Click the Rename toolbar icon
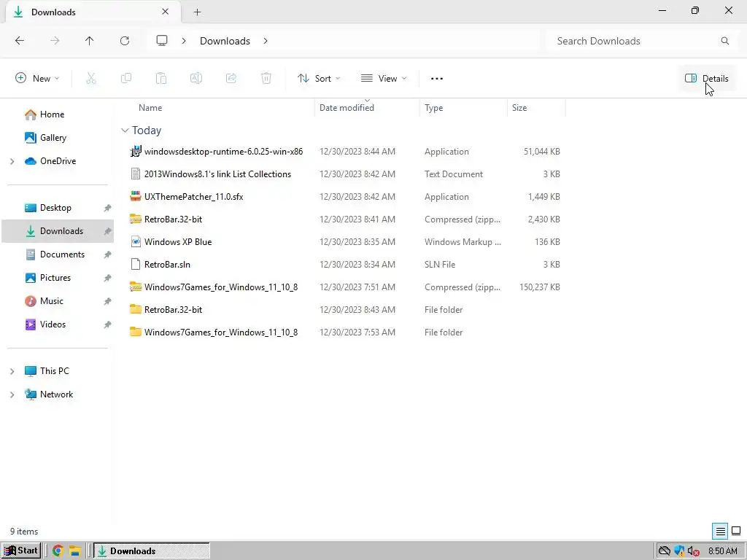The image size is (747, 560). tap(196, 79)
